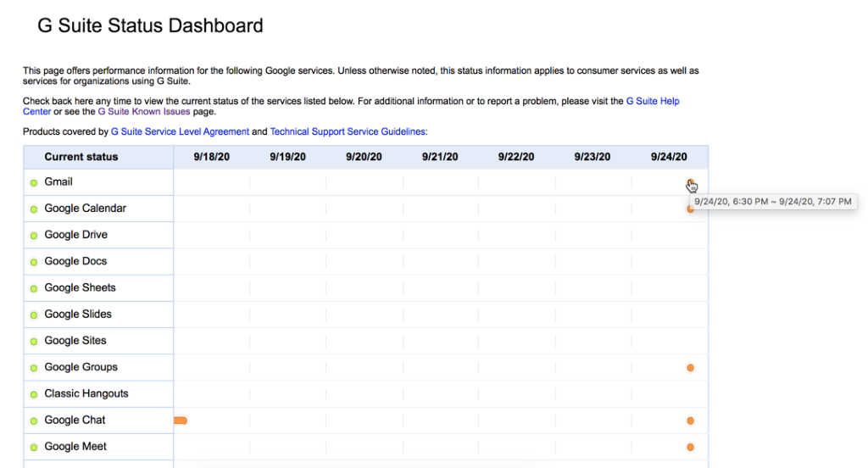Click the Google Sites service name

[x=75, y=341]
